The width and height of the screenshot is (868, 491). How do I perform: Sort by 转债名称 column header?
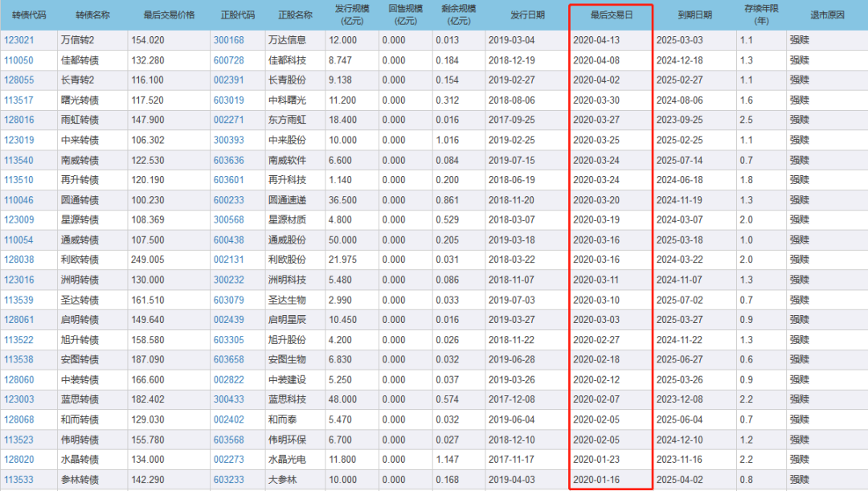pyautogui.click(x=92, y=15)
